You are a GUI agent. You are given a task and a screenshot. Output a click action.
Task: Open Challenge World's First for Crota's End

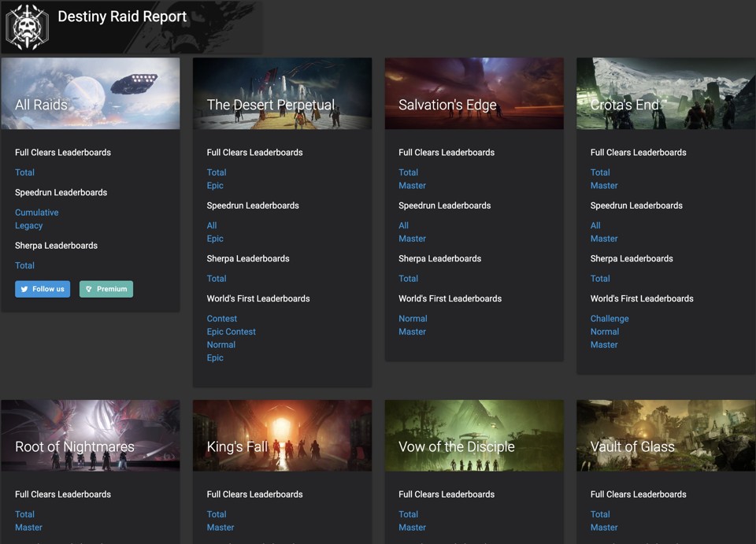point(610,319)
